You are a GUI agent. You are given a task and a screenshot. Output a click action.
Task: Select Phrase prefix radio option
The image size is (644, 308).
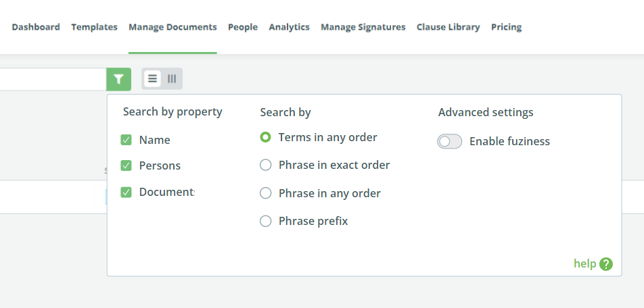click(266, 221)
